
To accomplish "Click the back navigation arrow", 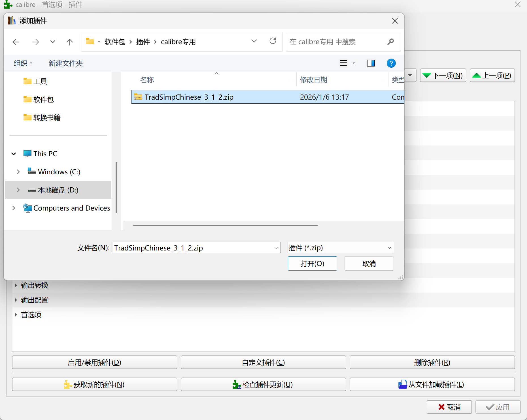I will pyautogui.click(x=16, y=42).
